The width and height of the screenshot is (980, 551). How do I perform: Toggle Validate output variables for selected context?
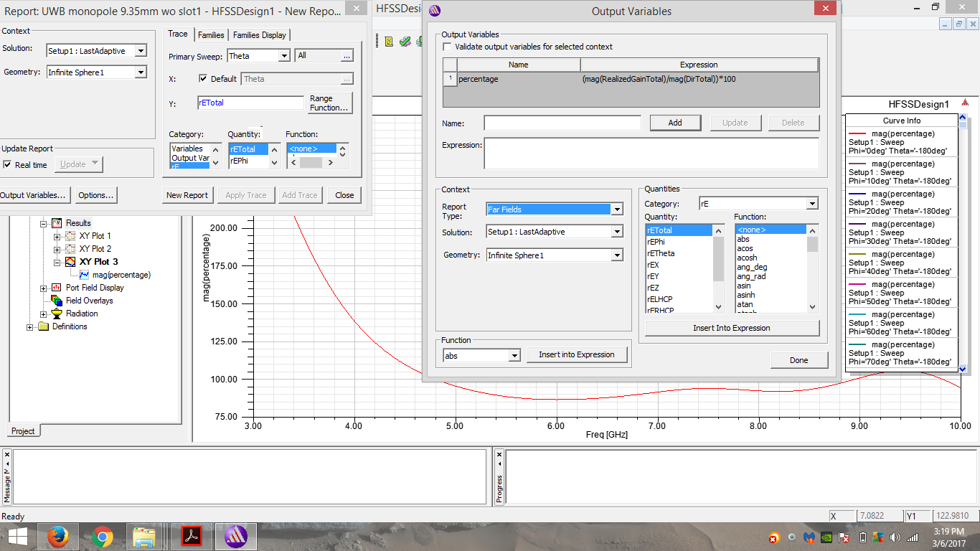coord(448,47)
